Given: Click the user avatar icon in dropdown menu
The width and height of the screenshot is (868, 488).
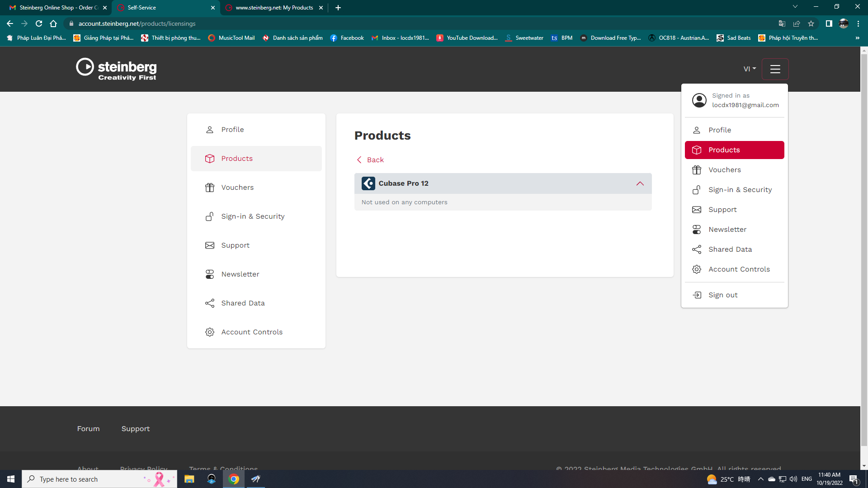Looking at the screenshot, I should (699, 100).
